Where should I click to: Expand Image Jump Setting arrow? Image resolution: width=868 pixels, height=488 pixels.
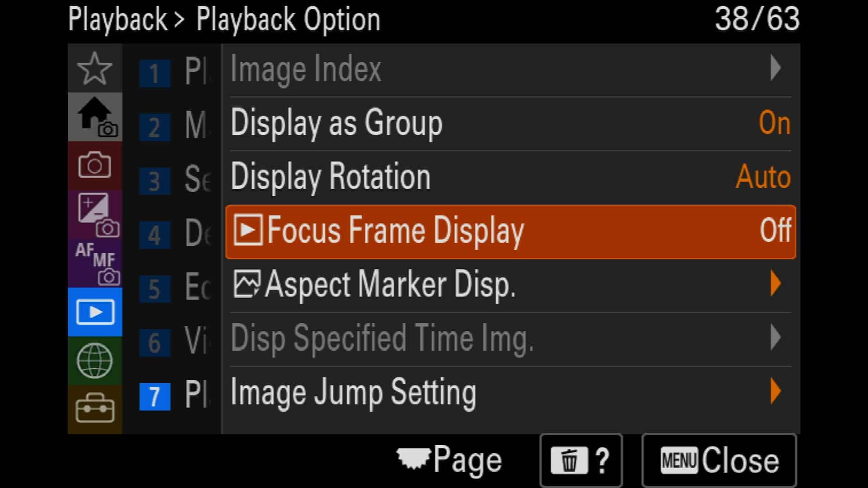pos(775,391)
